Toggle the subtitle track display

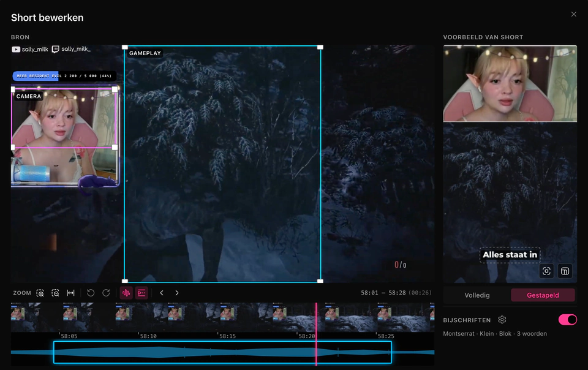[141, 293]
